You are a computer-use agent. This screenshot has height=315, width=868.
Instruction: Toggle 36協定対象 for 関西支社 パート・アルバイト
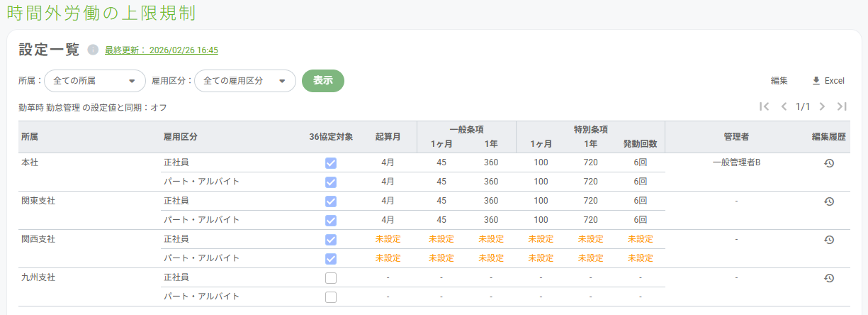click(331, 259)
